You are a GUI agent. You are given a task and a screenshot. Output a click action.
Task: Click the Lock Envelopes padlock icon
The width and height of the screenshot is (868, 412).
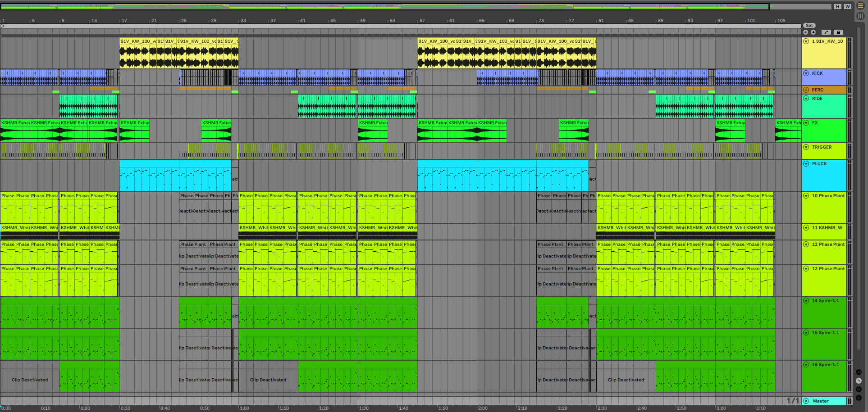click(838, 32)
